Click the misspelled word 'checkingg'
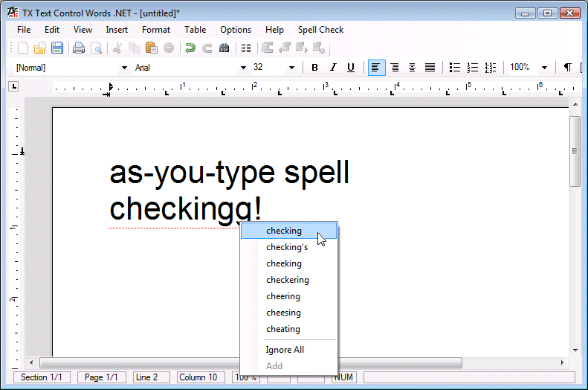 click(181, 211)
